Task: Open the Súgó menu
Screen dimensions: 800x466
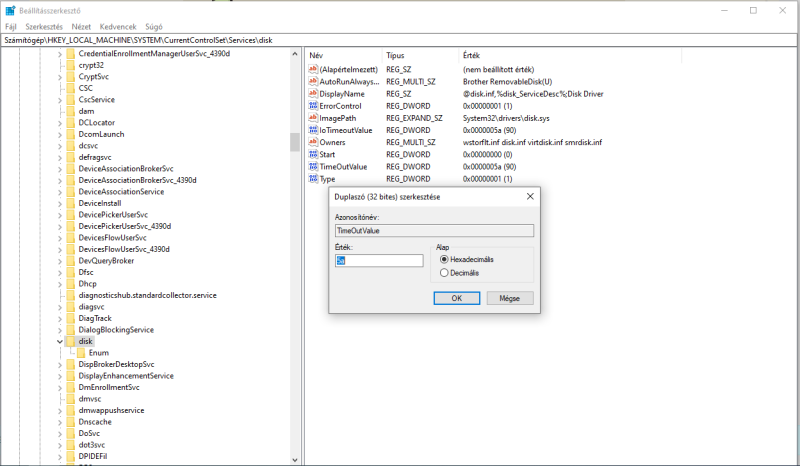Action: pyautogui.click(x=154, y=27)
